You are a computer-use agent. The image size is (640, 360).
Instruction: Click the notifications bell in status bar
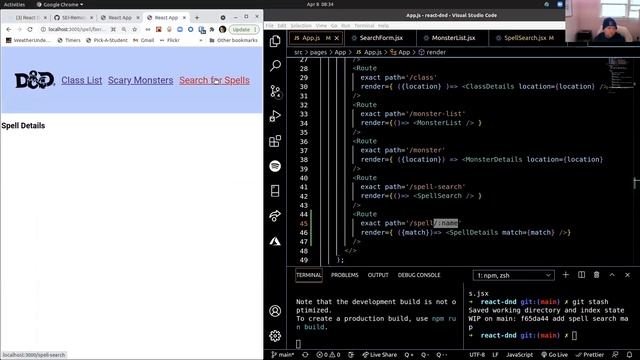click(x=629, y=355)
